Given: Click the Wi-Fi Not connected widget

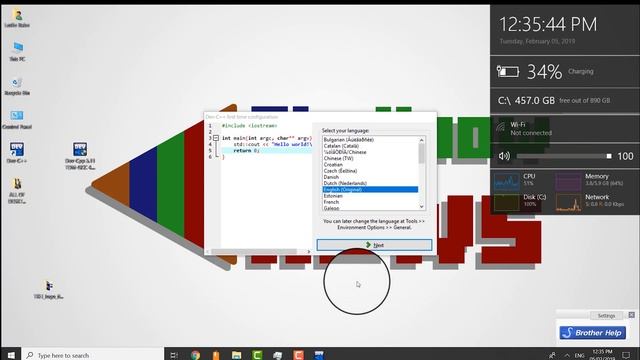Looking at the screenshot, I should pos(565,129).
